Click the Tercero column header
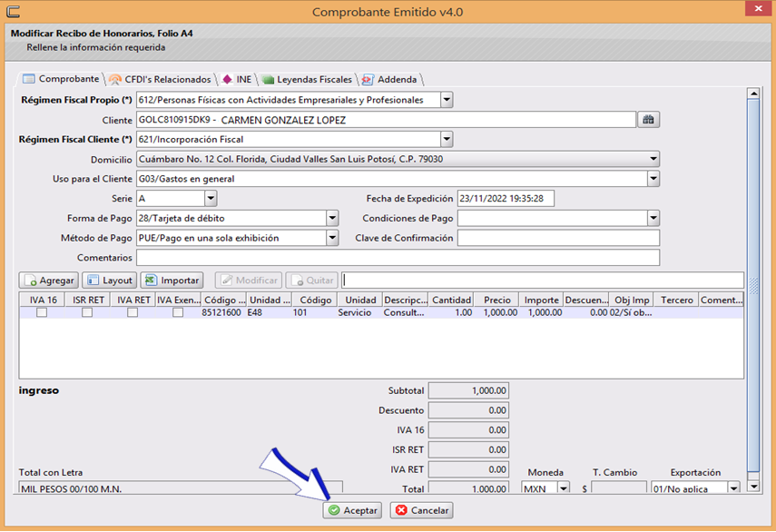 (676, 300)
